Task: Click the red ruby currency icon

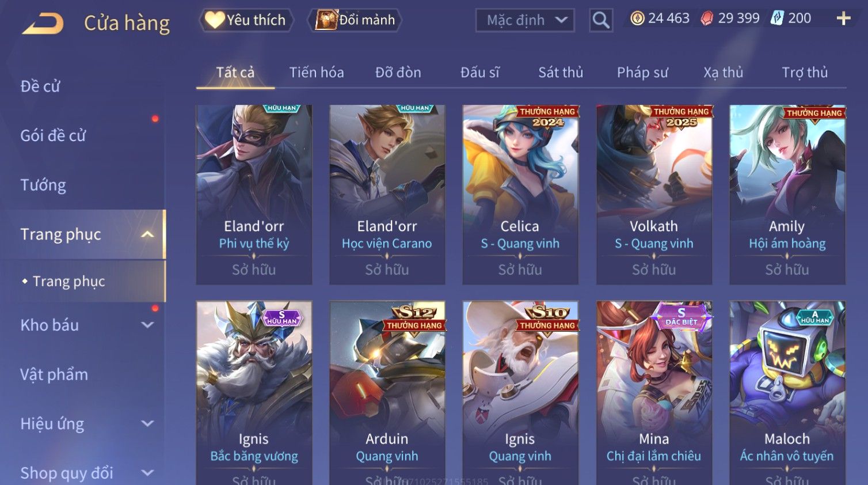Action: 707,18
